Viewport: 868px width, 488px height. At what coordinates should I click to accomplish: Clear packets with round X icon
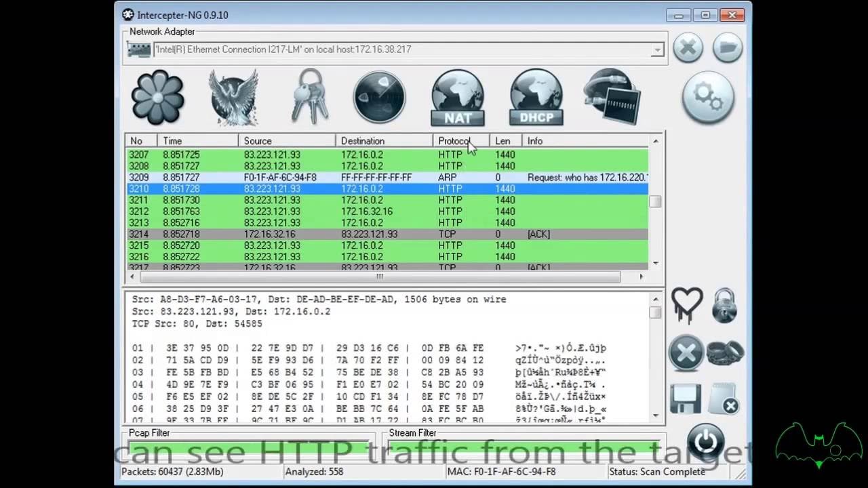[686, 353]
